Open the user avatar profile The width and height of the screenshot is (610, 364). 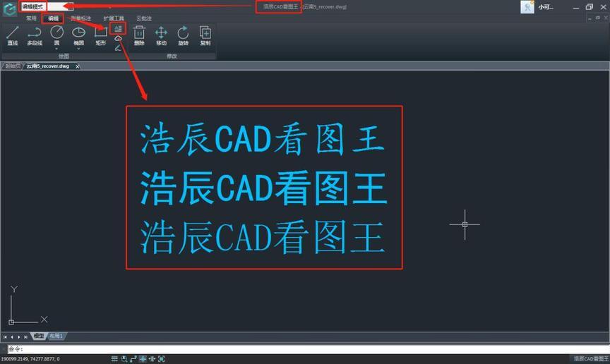click(x=527, y=7)
